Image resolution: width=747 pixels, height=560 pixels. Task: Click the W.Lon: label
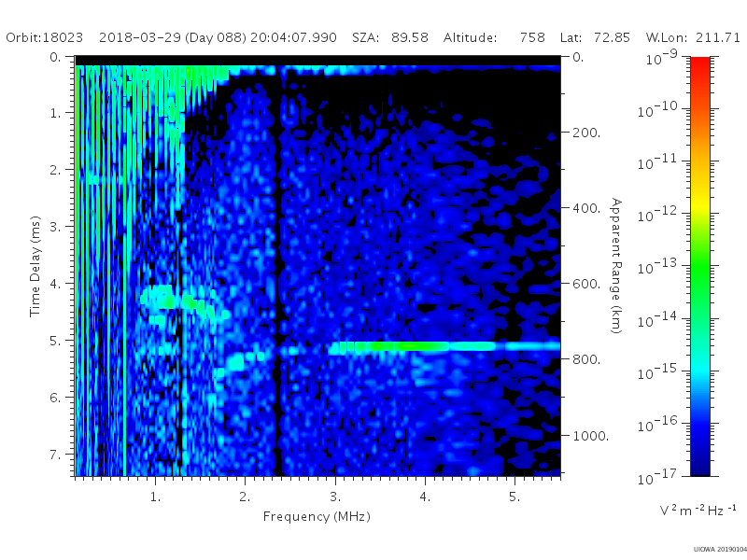click(x=665, y=37)
